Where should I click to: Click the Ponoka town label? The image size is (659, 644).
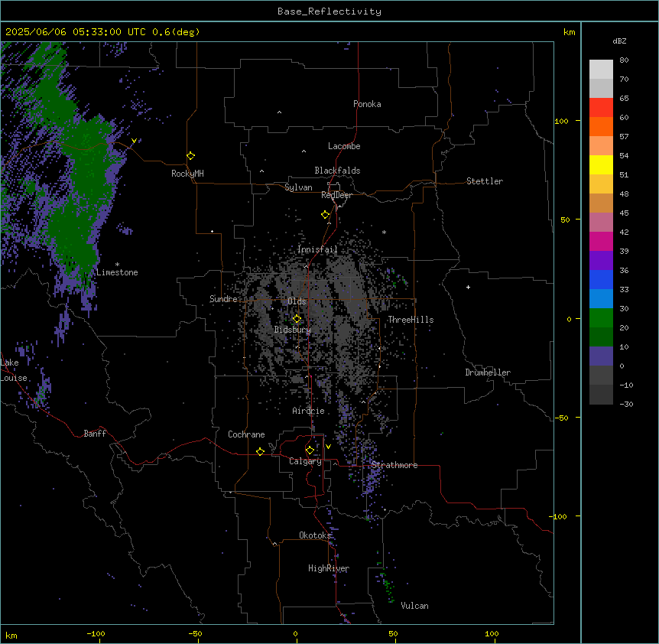(x=367, y=104)
